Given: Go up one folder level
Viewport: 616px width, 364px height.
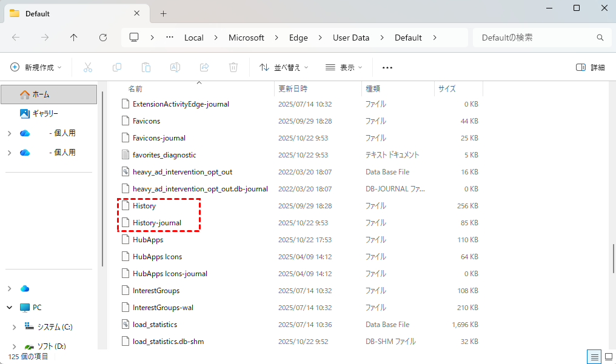Looking at the screenshot, I should [x=74, y=38].
